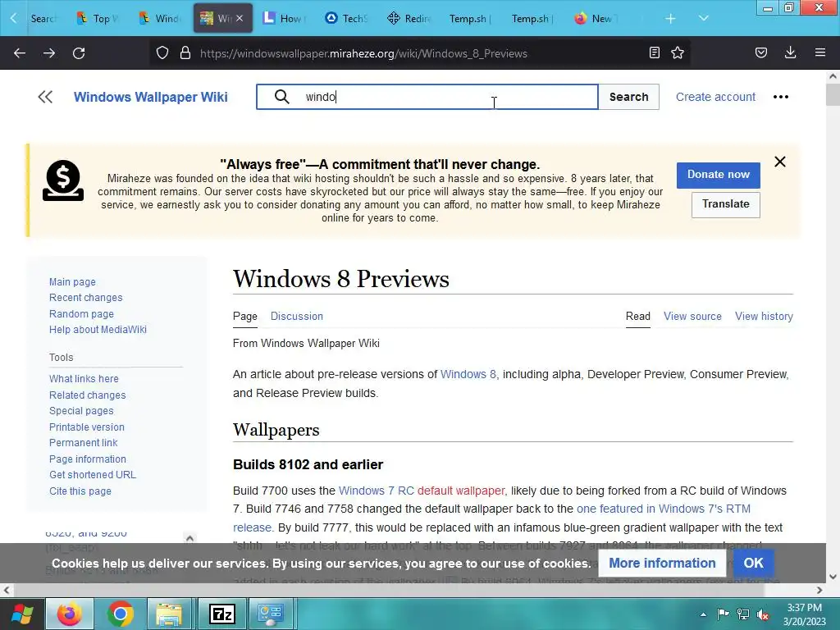Click the Create account link
This screenshot has width=840, height=630.
coord(715,97)
